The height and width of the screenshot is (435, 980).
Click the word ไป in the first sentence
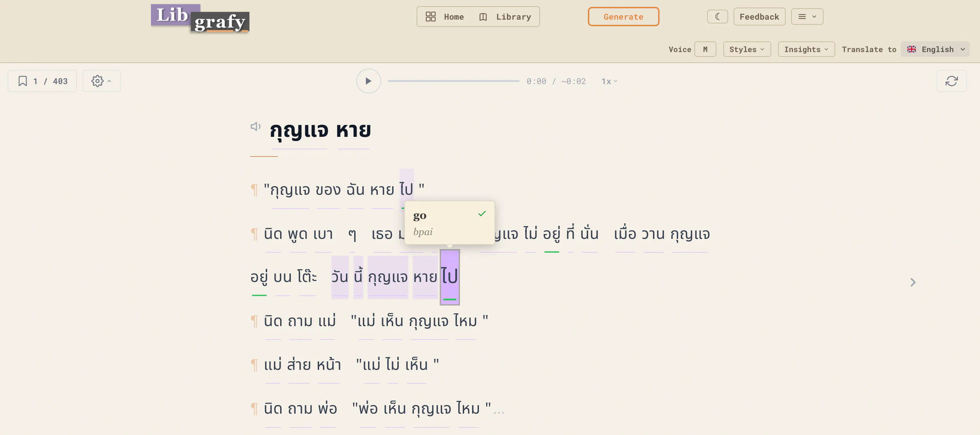pyautogui.click(x=406, y=189)
